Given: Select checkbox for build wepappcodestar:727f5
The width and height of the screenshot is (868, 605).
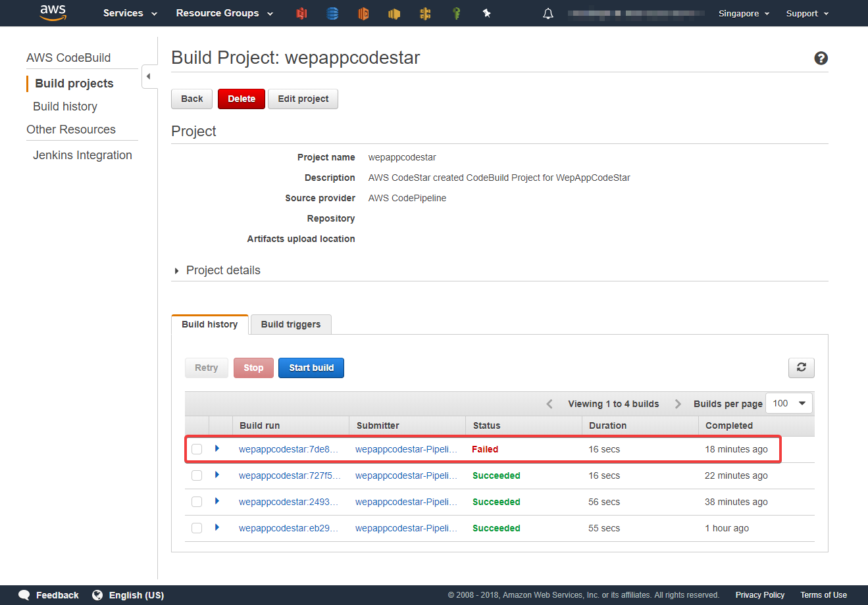Looking at the screenshot, I should (197, 475).
